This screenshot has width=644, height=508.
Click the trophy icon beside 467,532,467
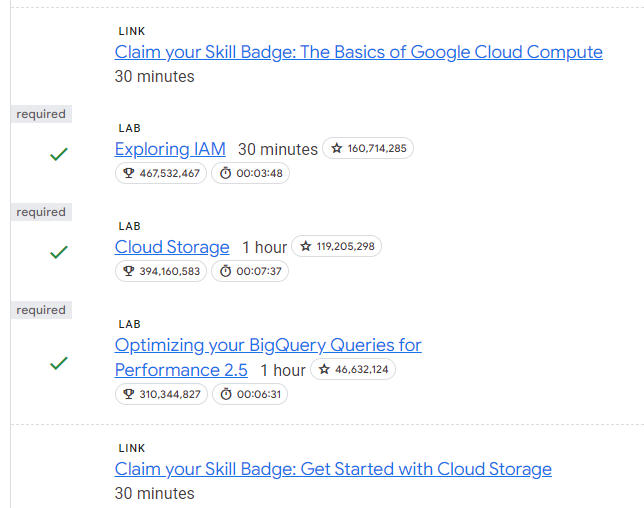coord(129,173)
